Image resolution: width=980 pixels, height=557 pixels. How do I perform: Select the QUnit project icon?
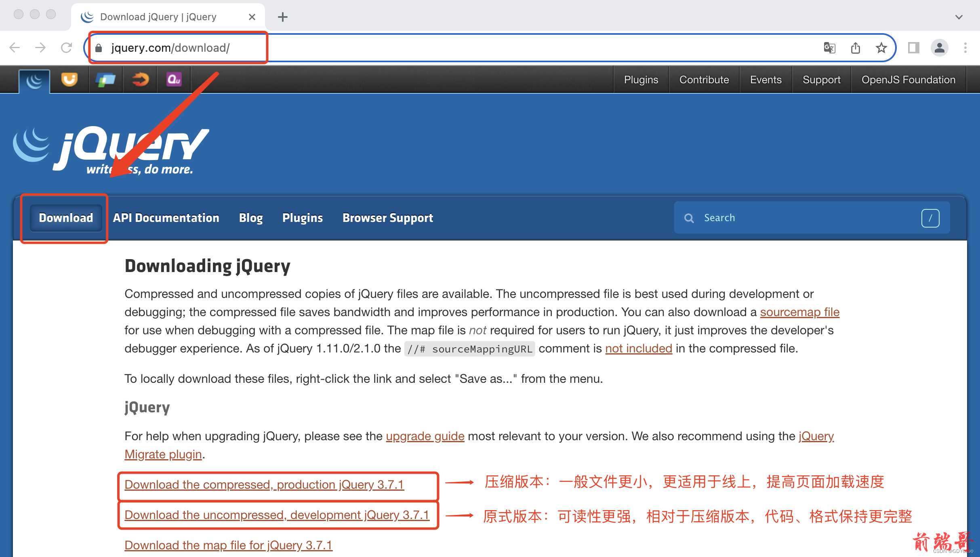pos(174,79)
